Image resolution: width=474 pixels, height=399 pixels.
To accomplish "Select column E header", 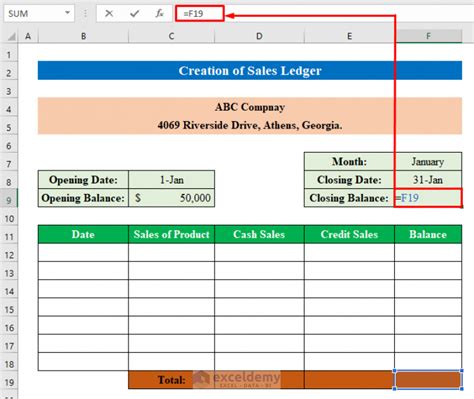I will tap(349, 36).
